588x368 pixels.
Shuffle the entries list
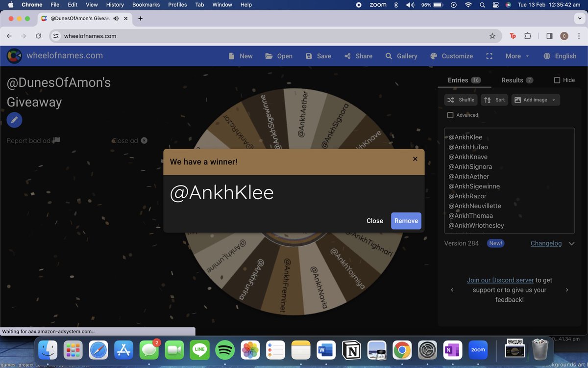461,100
